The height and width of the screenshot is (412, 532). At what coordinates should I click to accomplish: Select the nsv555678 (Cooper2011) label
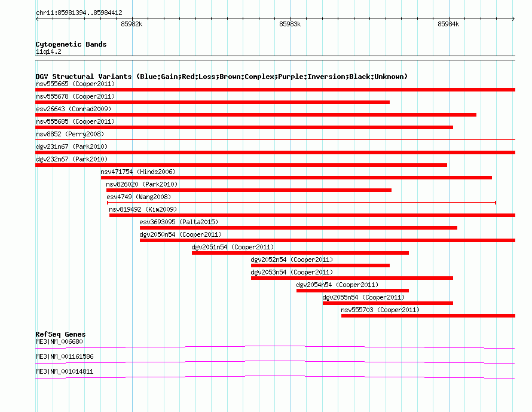75,96
